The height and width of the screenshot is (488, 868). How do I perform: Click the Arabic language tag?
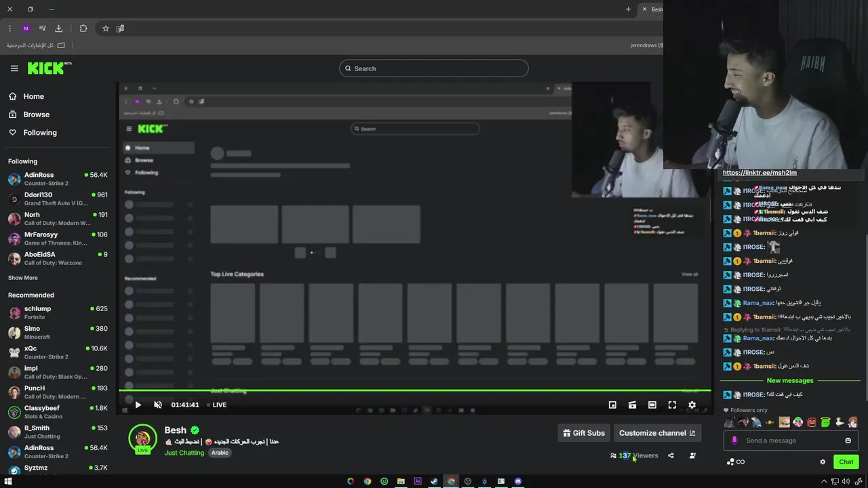point(220,453)
